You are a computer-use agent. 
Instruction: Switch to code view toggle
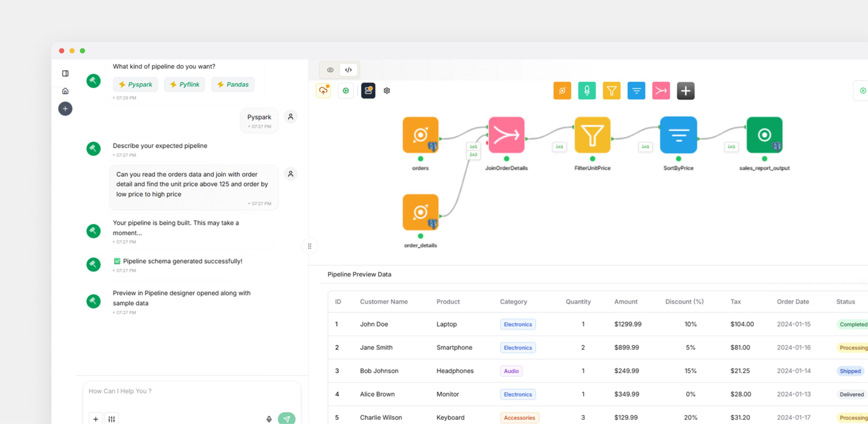click(x=348, y=70)
